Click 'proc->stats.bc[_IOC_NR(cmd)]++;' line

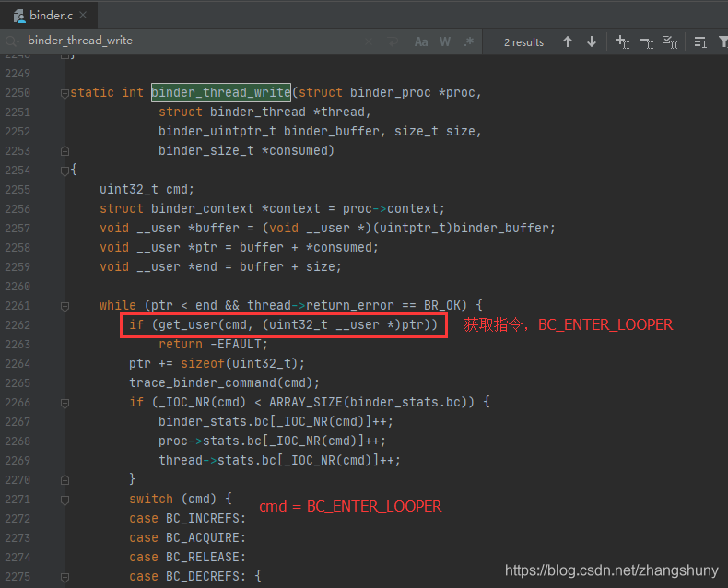click(x=272, y=441)
